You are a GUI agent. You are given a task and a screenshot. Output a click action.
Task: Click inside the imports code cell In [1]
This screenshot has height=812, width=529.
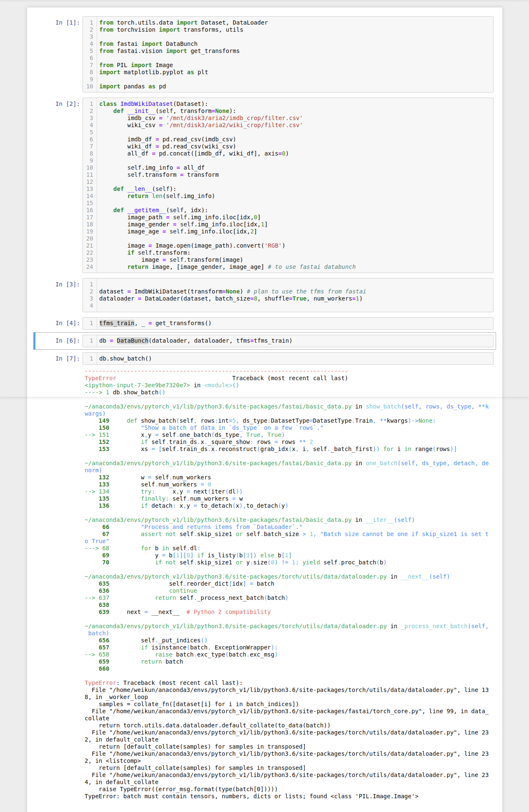(x=292, y=54)
